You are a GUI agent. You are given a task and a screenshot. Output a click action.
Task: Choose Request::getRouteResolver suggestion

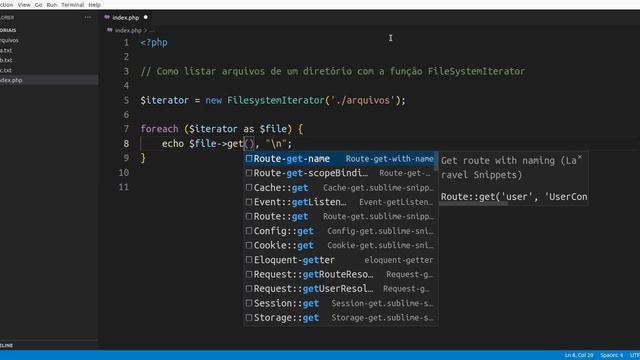340,274
